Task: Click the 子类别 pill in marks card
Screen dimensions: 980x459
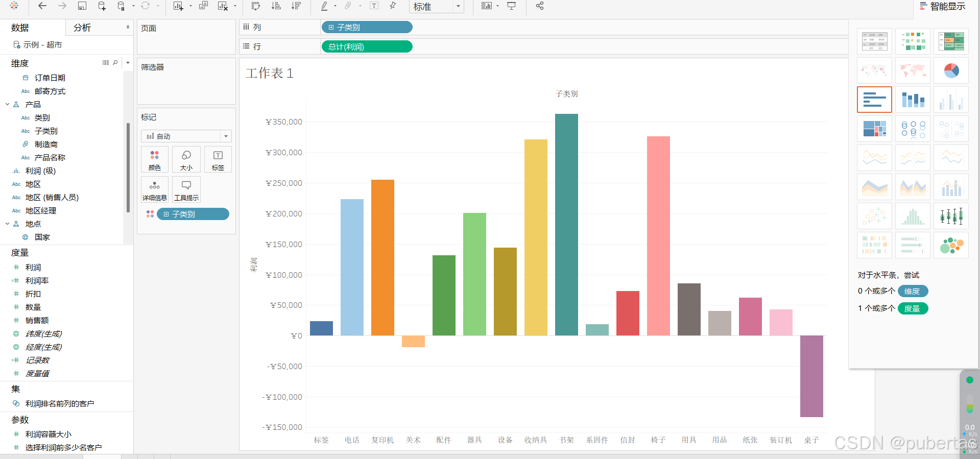Action: (x=193, y=214)
